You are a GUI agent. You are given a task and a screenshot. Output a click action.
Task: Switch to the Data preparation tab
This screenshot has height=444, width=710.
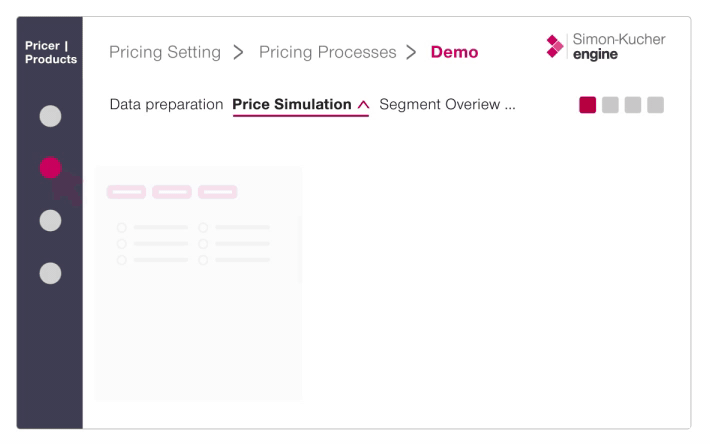(166, 105)
